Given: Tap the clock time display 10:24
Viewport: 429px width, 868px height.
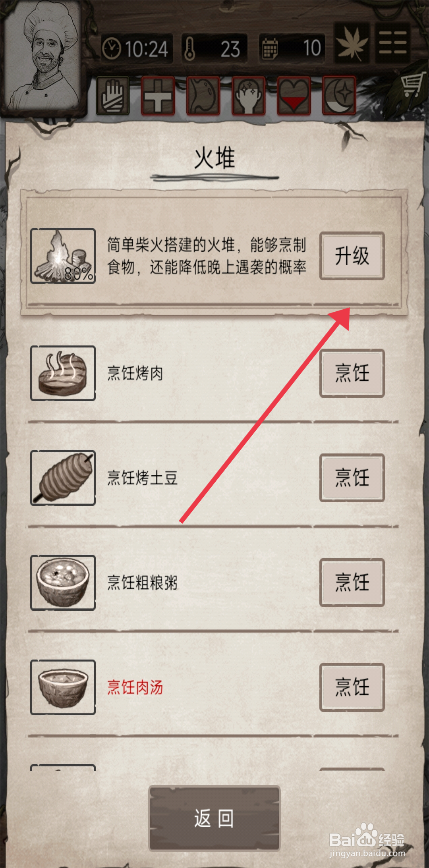Looking at the screenshot, I should [136, 49].
